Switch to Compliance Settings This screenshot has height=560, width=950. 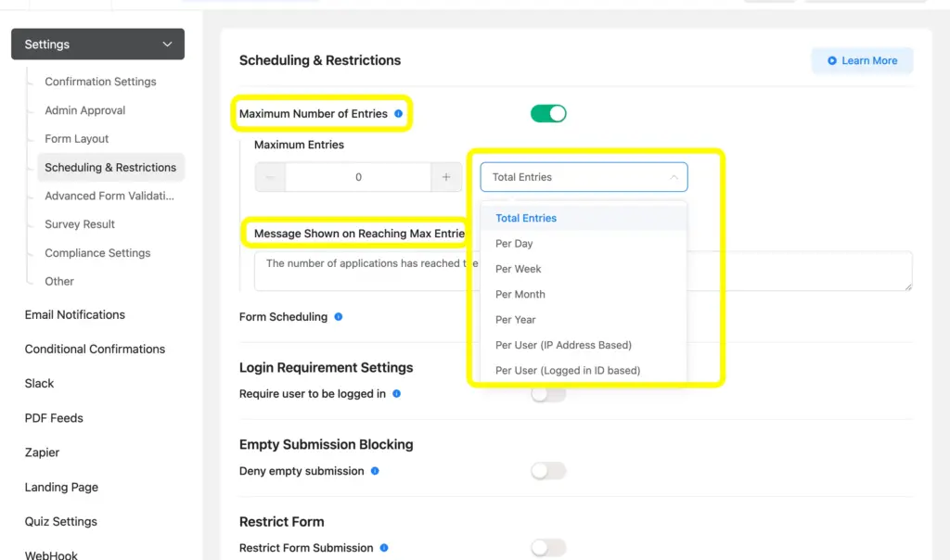click(x=96, y=252)
